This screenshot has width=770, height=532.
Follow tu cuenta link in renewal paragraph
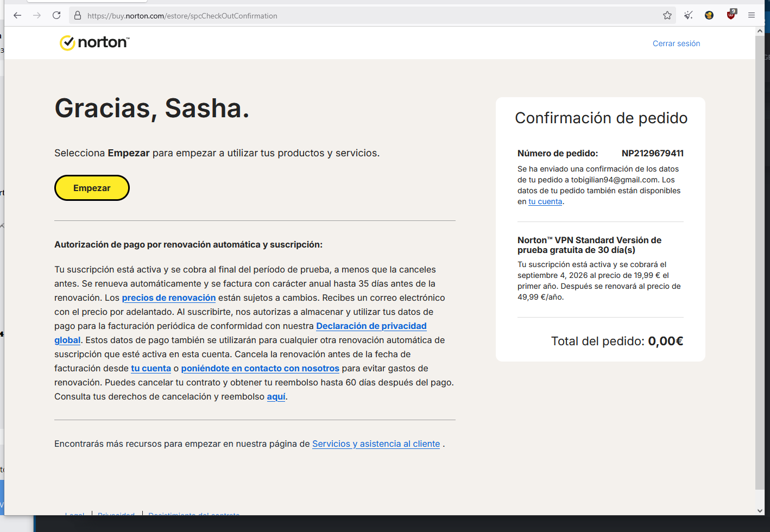(x=151, y=368)
